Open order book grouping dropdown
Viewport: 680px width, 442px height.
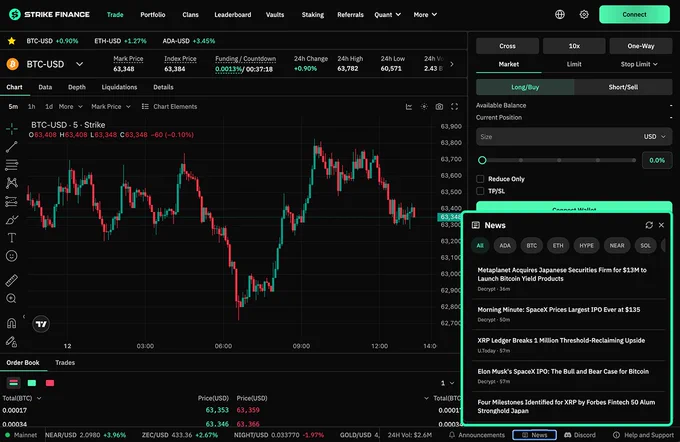[447, 383]
